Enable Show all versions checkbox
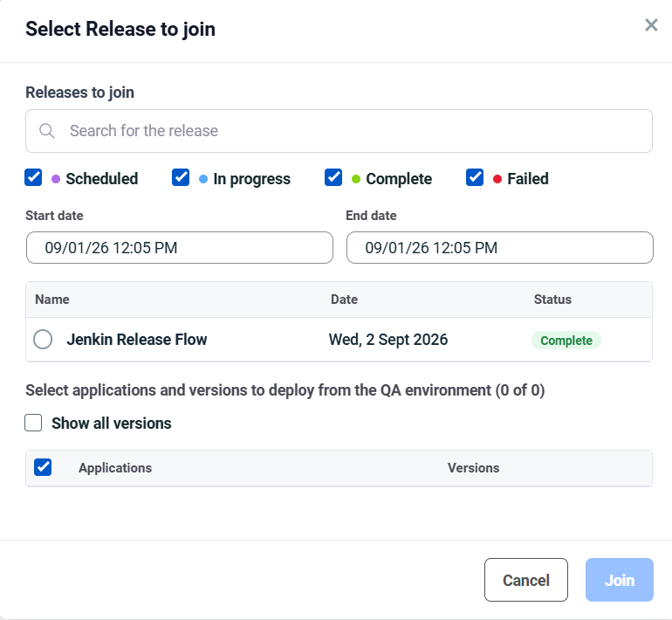 33,423
